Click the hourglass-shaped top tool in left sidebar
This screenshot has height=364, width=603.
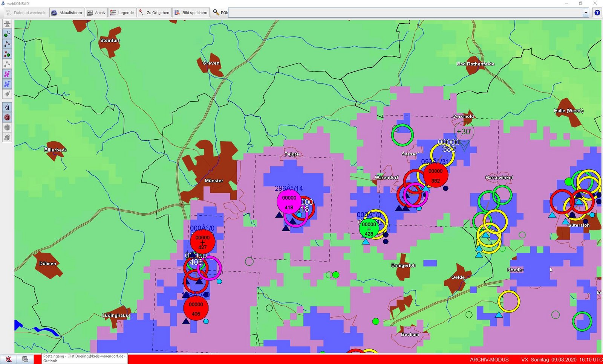(x=7, y=24)
